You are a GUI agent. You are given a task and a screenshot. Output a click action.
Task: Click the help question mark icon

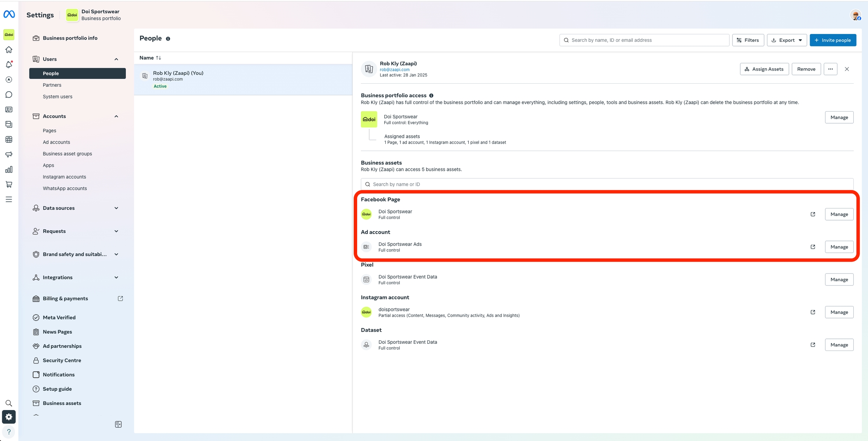coord(9,432)
